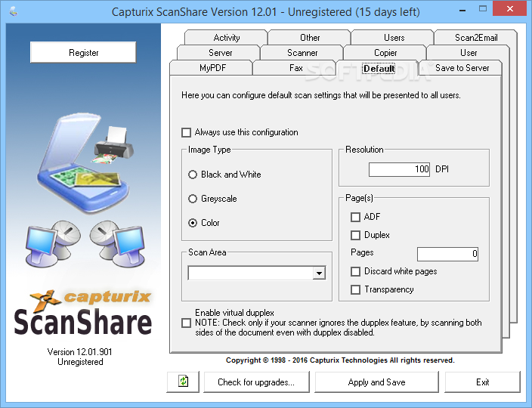Open the MyPDF tab
532x408 pixels.
pyautogui.click(x=212, y=68)
